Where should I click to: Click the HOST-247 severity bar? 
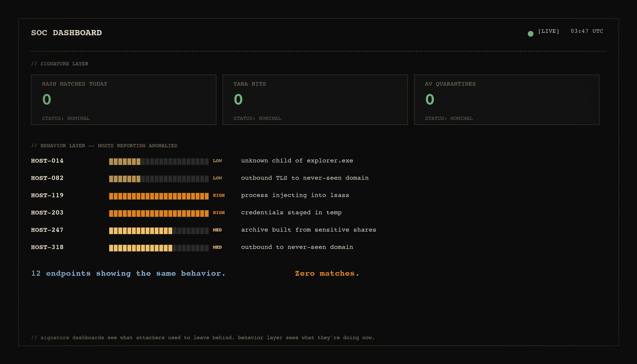point(159,230)
